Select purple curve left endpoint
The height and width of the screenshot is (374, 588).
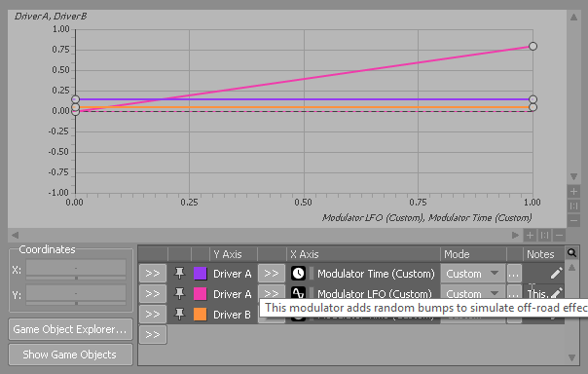(75, 99)
